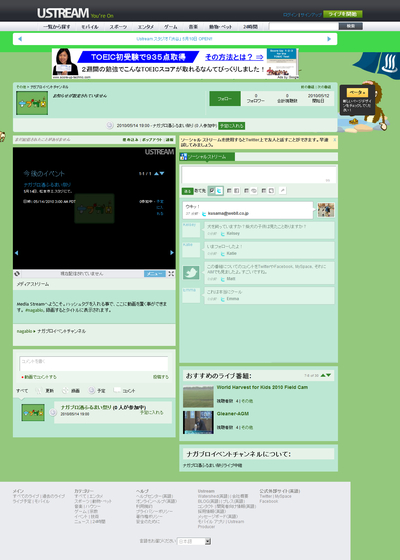Page through recommended live shows with arrows
Viewport: 400px width, 560px height.
click(325, 375)
